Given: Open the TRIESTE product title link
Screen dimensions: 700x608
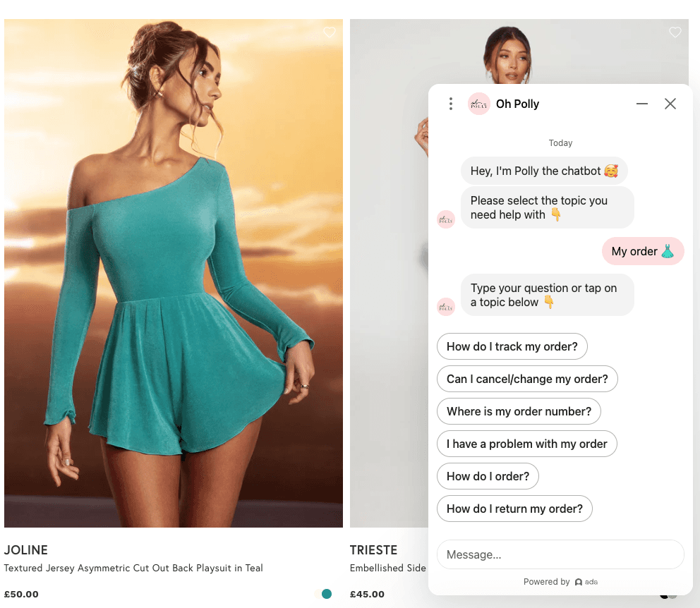Looking at the screenshot, I should [374, 550].
